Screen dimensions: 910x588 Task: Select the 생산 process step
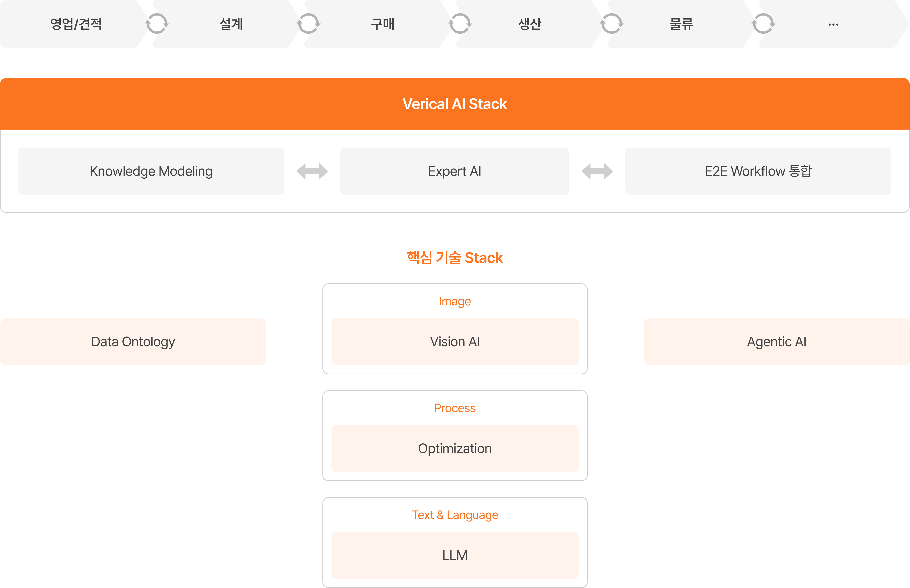coord(530,24)
